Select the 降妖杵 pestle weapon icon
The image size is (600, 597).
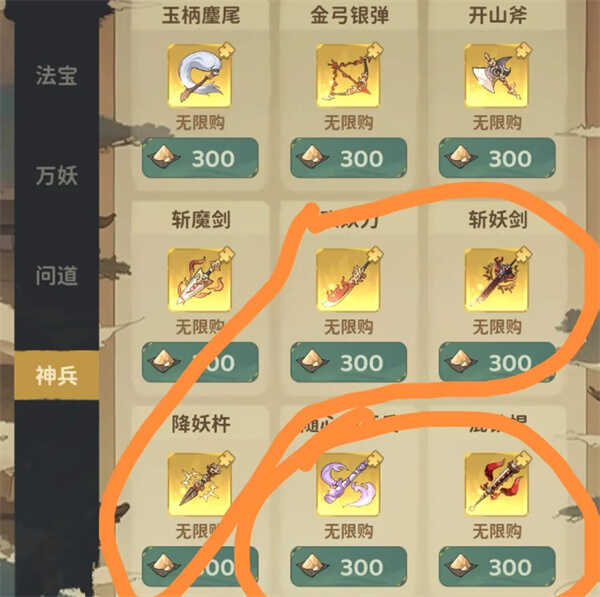pyautogui.click(x=200, y=484)
